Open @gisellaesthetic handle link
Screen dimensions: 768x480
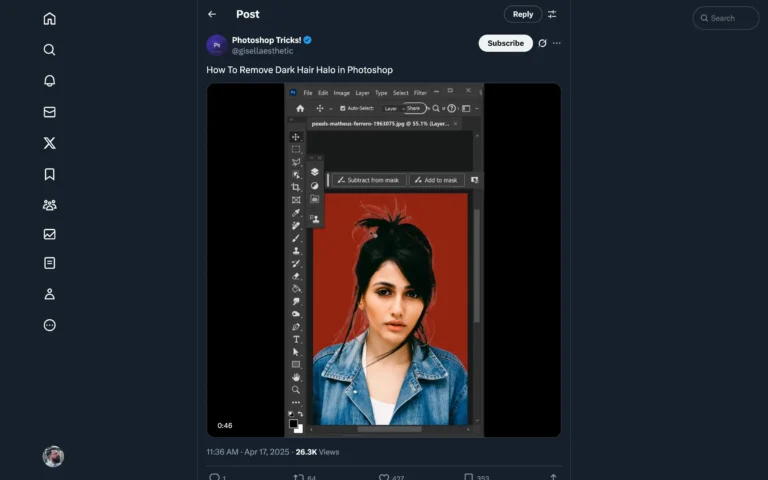pyautogui.click(x=263, y=51)
